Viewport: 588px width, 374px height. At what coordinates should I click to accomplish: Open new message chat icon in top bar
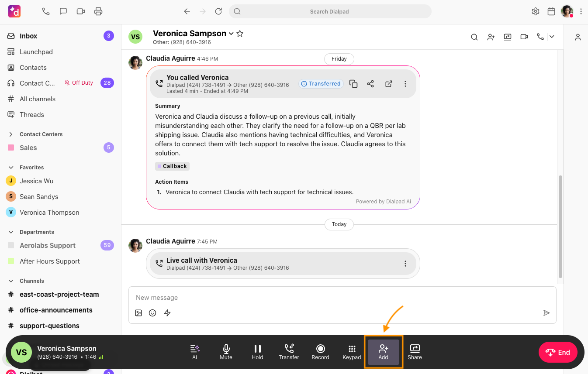63,11
